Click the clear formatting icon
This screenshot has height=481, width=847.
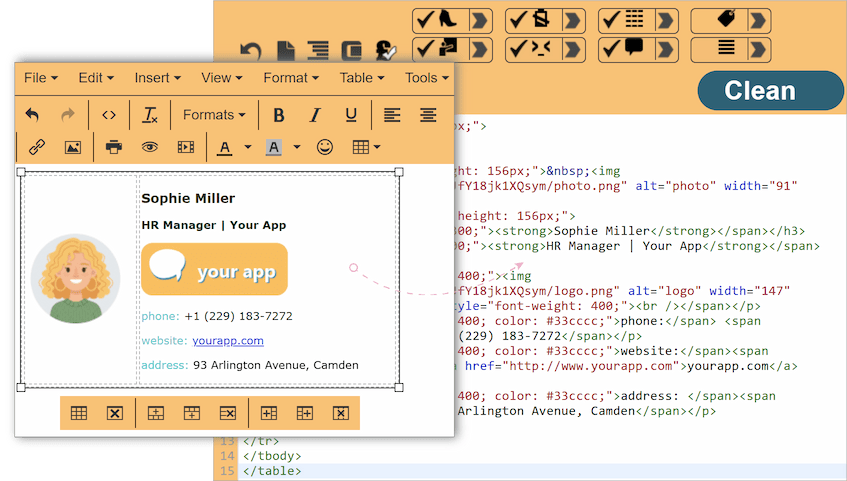coord(150,115)
